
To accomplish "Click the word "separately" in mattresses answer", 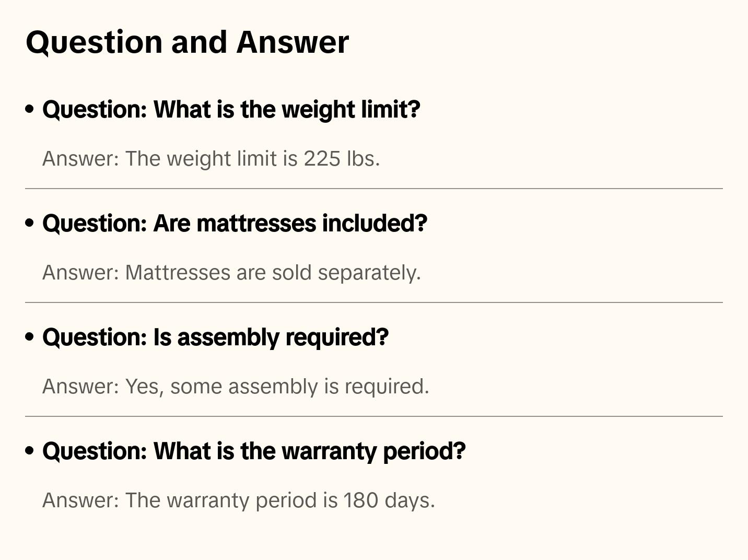I will [369, 273].
